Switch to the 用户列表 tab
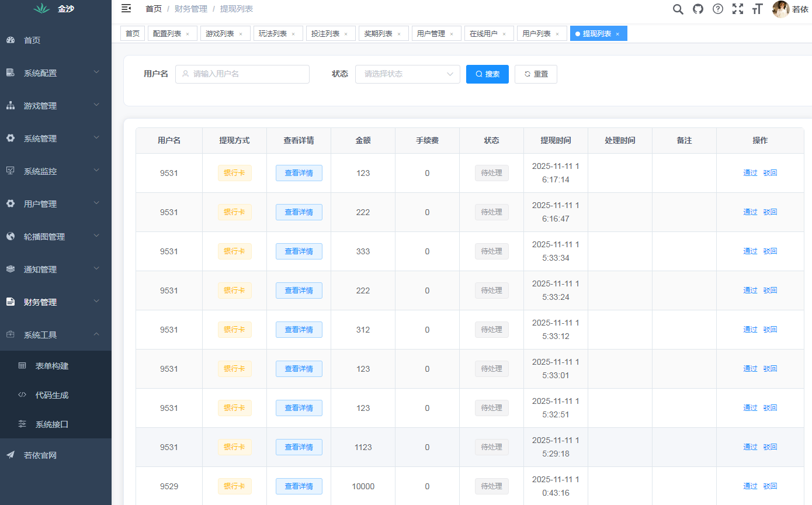The width and height of the screenshot is (812, 505). [x=537, y=33]
